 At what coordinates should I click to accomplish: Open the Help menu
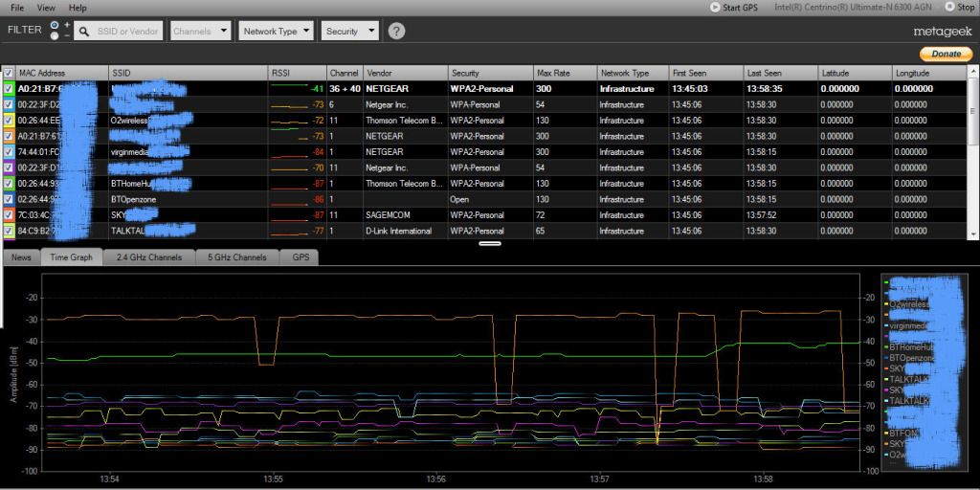click(78, 8)
